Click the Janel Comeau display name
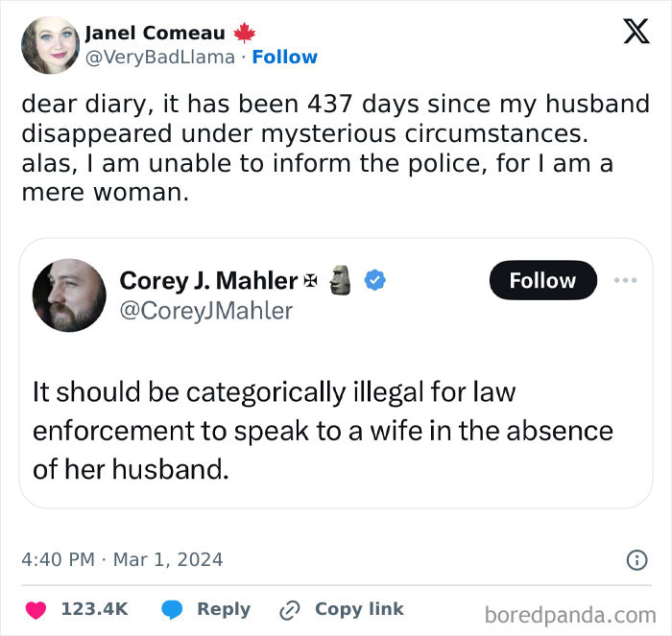The height and width of the screenshot is (636, 672). click(x=156, y=33)
